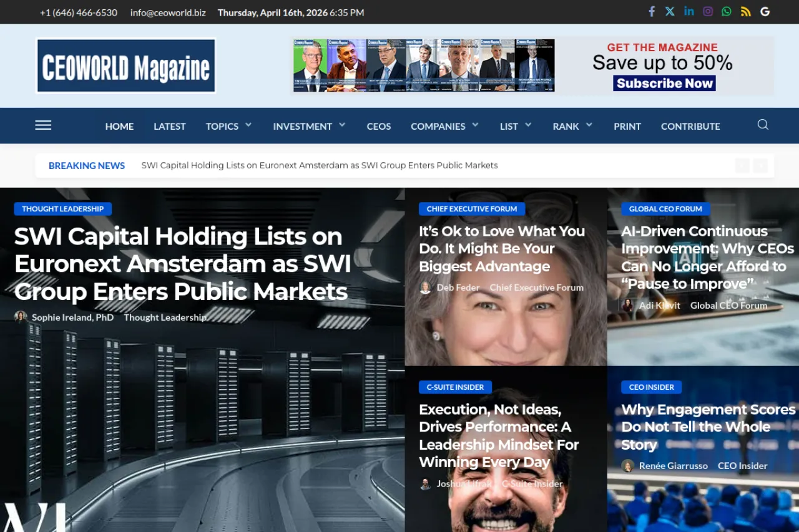Viewport: 799px width, 532px height.
Task: Click the Subscribe Now button
Action: [665, 83]
